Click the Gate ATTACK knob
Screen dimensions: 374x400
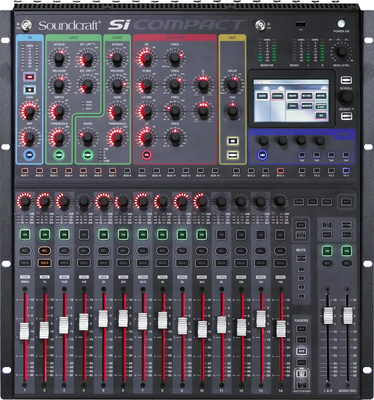[x=59, y=58]
